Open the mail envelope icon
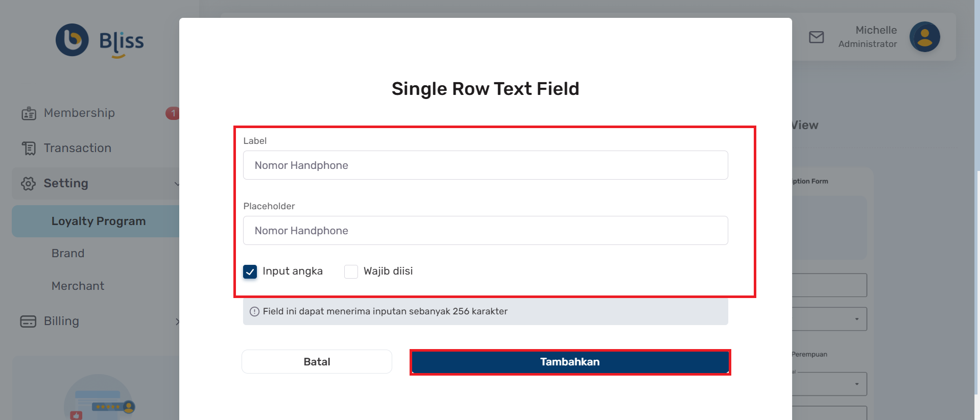Image resolution: width=980 pixels, height=420 pixels. (x=816, y=37)
